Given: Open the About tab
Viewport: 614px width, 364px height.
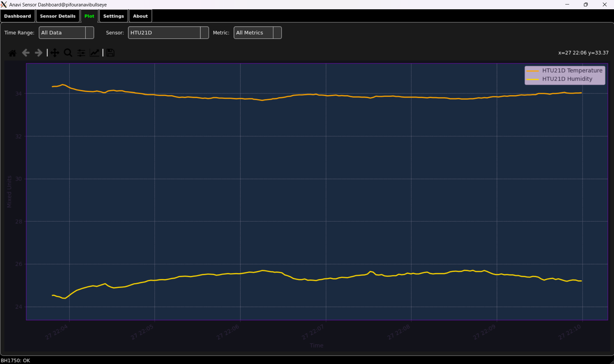Looking at the screenshot, I should point(140,16).
